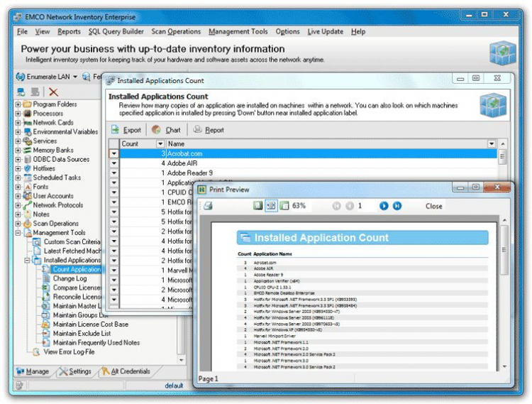Switch to the Alt Credentials tab
Viewport: 532px width, 404px height.
click(x=126, y=371)
